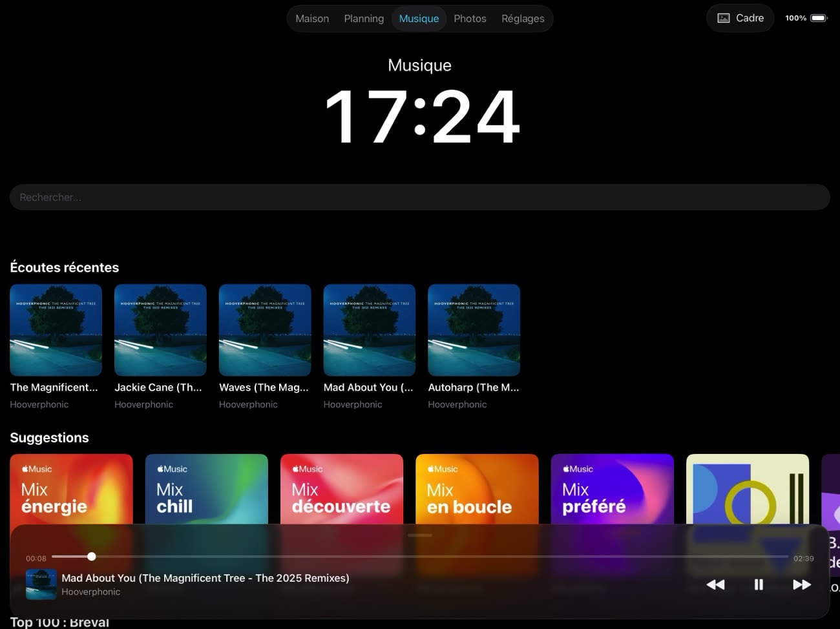Open the Waves recent track cover
The image size is (840, 629).
tap(265, 330)
